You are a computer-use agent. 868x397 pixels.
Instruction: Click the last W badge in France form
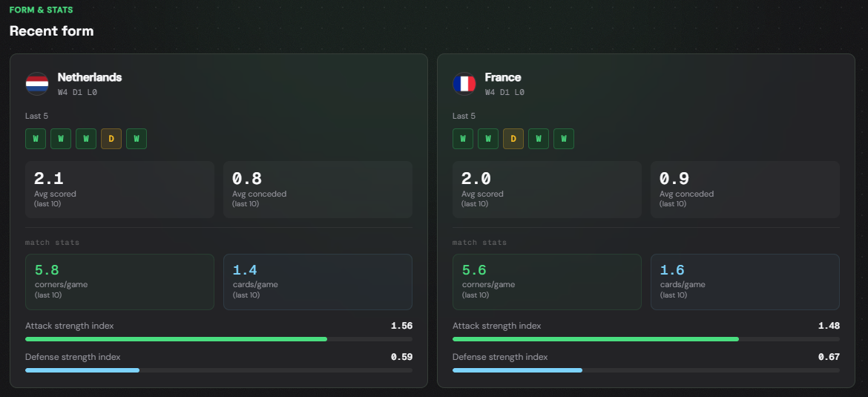click(x=564, y=139)
